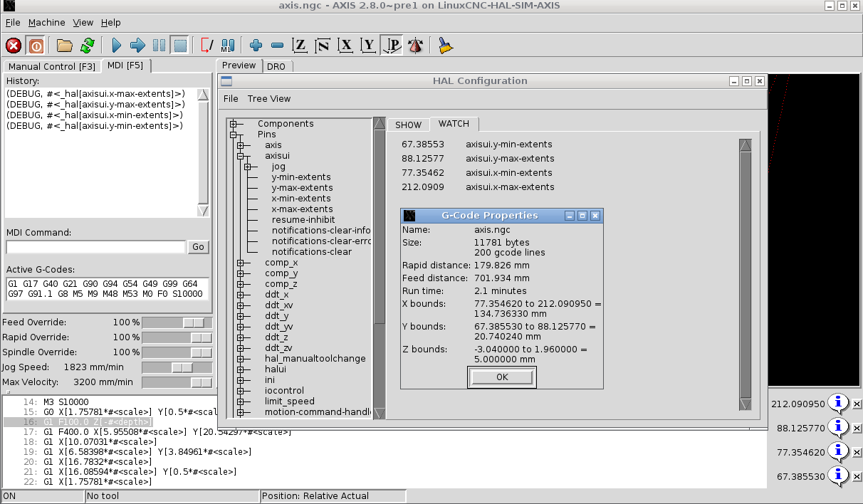This screenshot has height=504, width=863.
Task: Switch to the DRO tab
Action: point(276,67)
